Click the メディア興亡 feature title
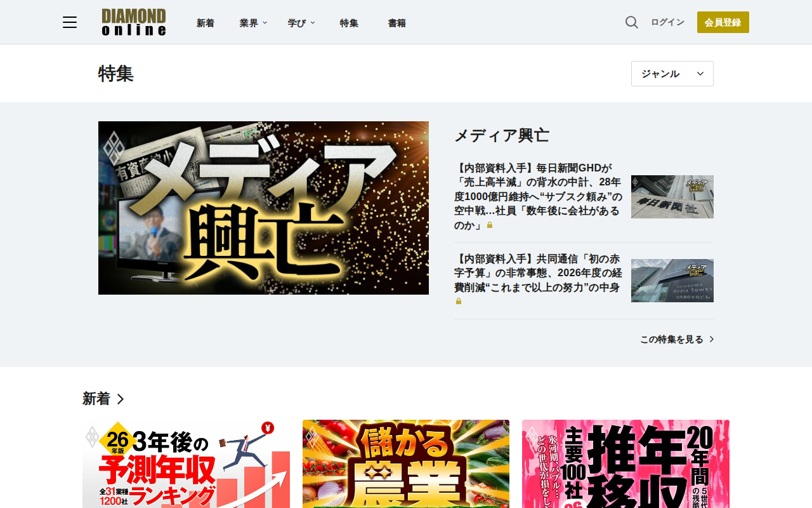The height and width of the screenshot is (508, 812). click(x=502, y=135)
